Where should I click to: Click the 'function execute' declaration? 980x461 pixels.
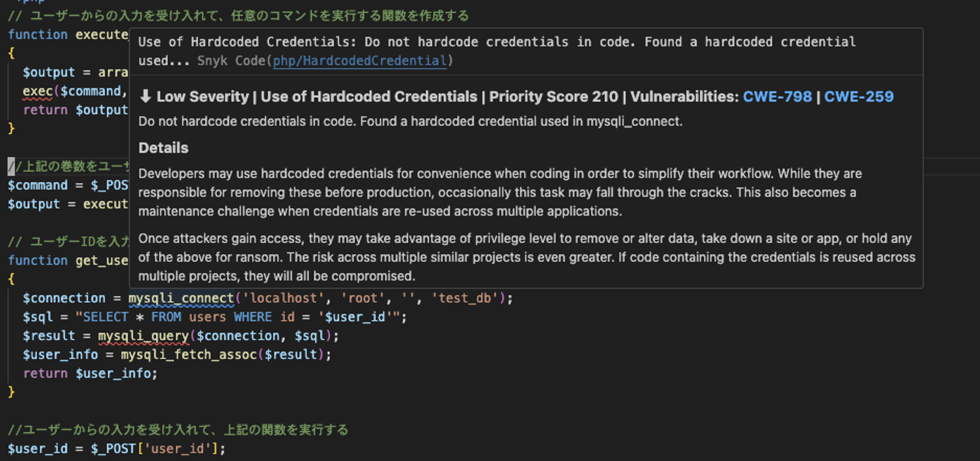click(x=68, y=35)
